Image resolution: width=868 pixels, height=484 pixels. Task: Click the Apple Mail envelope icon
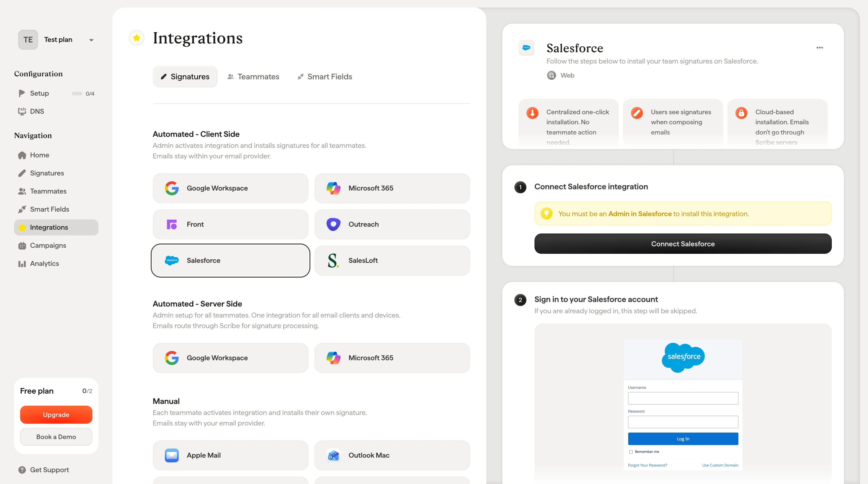[x=172, y=455]
